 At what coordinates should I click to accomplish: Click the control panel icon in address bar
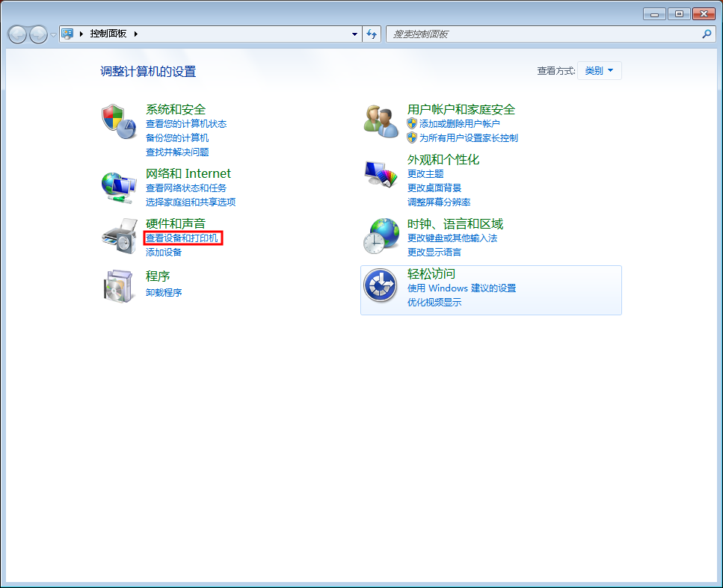tap(68, 34)
